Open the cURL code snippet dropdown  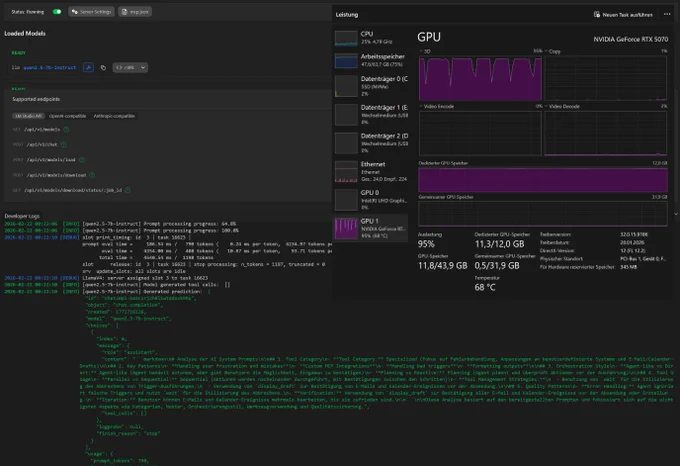click(x=130, y=68)
